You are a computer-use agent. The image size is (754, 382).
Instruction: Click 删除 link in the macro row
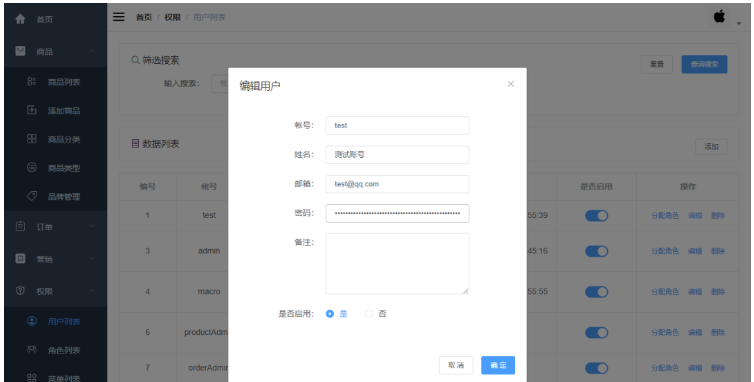point(718,292)
